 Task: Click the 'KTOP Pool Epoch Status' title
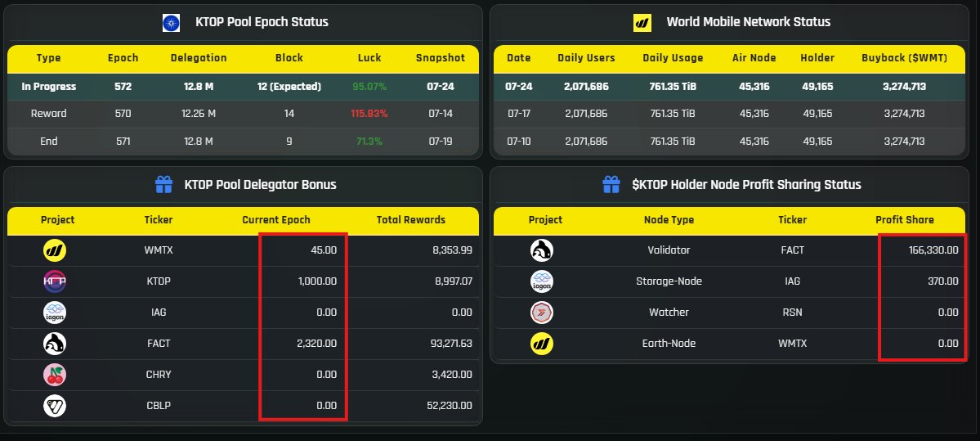pyautogui.click(x=262, y=22)
